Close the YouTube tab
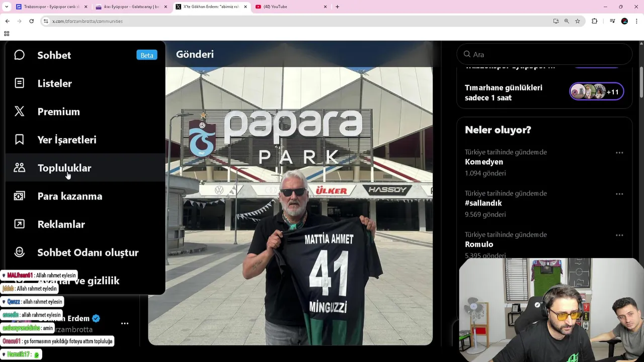This screenshot has width=644, height=362. tap(325, 7)
